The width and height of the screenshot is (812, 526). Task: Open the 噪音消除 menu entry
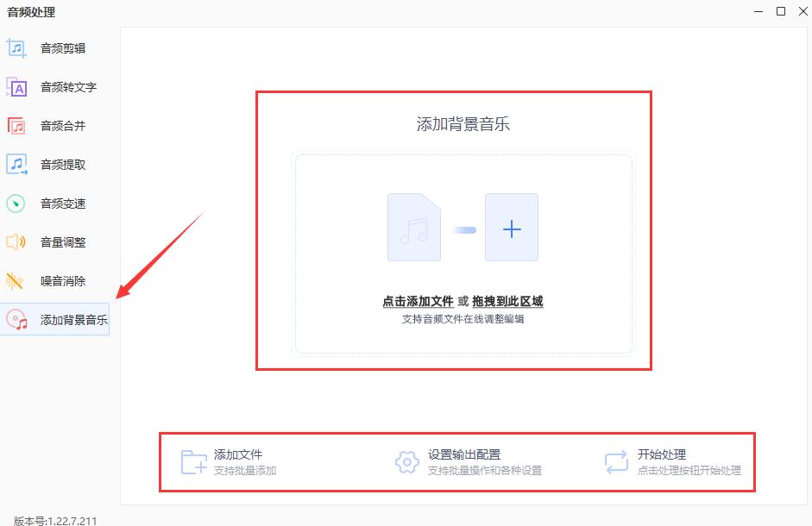16,281
